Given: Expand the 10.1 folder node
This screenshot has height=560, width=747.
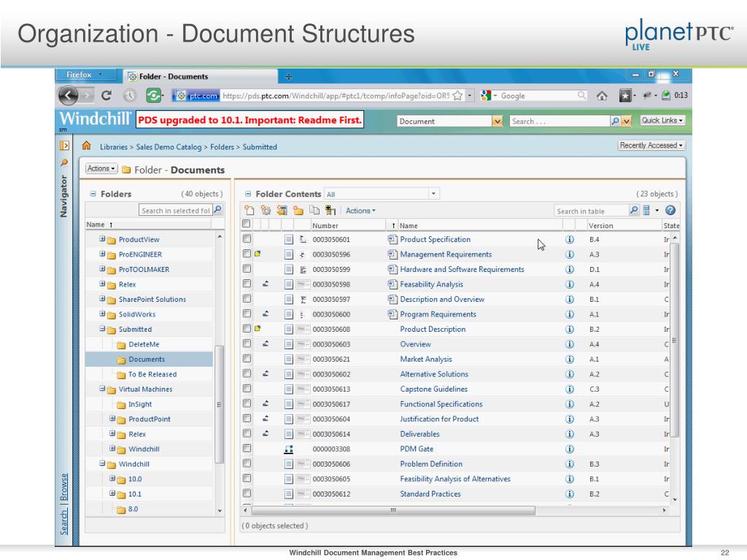Looking at the screenshot, I should (112, 494).
